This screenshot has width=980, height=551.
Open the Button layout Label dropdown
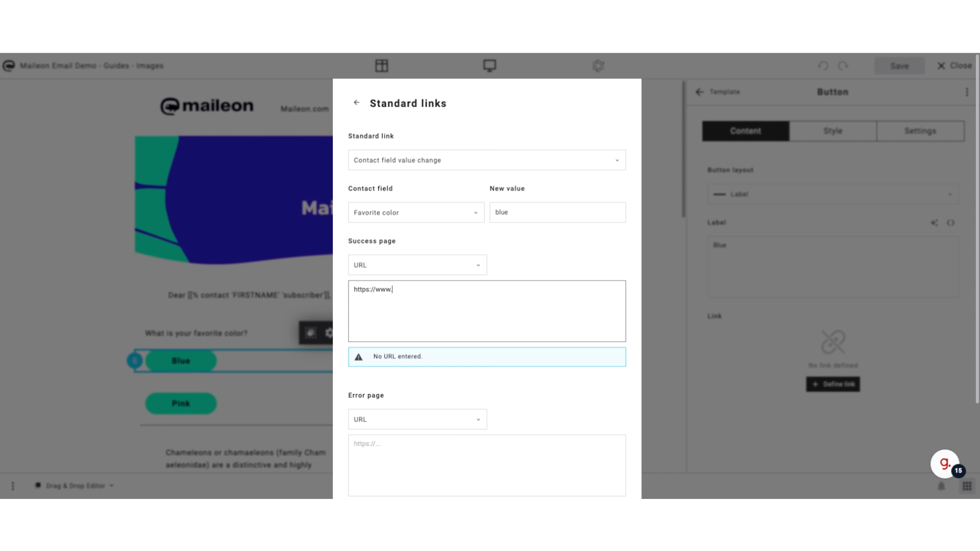click(833, 194)
